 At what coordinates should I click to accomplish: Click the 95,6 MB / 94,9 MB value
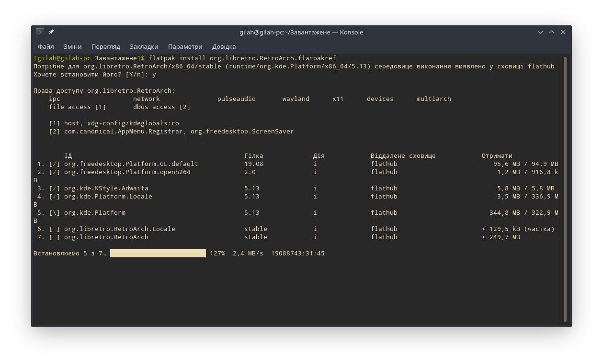click(525, 164)
